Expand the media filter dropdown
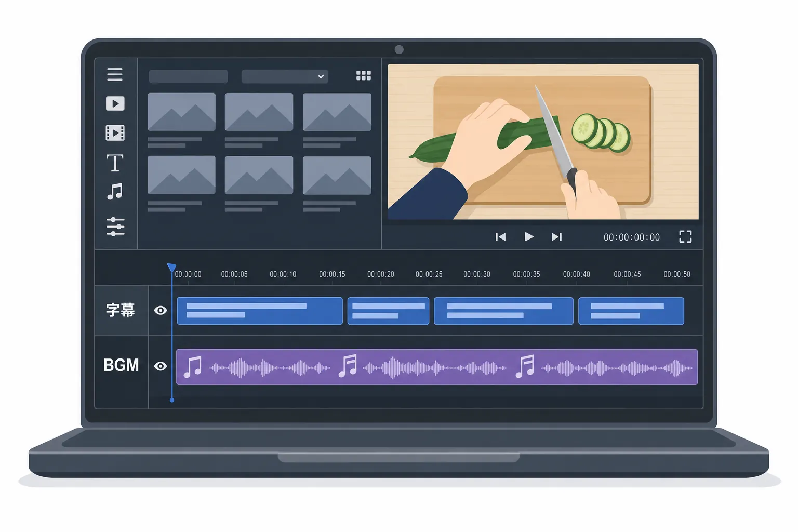The height and width of the screenshot is (532, 798). pos(285,76)
